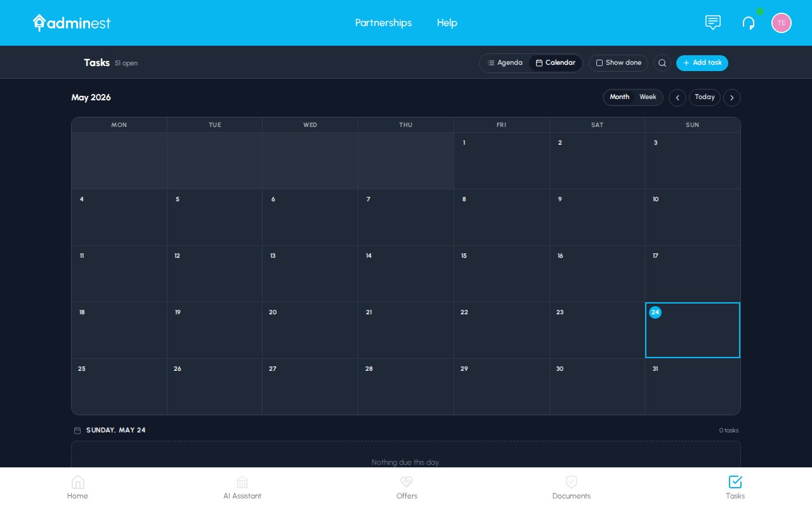This screenshot has height=508, width=812.
Task: Open the Partnerships menu item
Action: point(383,23)
